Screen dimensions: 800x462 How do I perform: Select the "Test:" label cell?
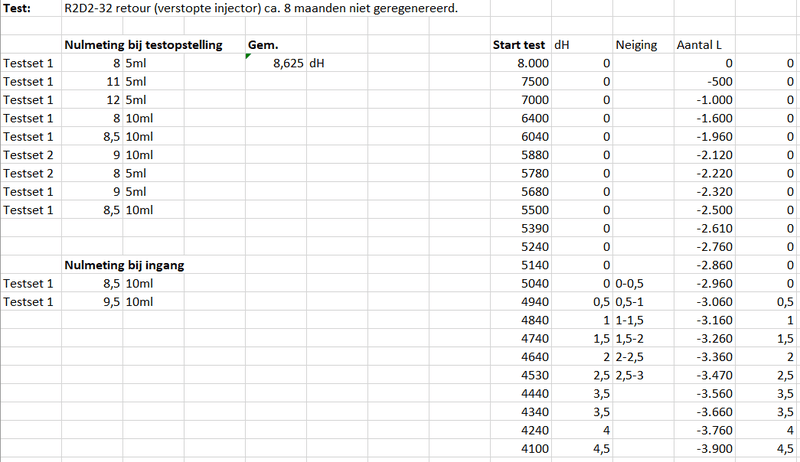(x=17, y=8)
